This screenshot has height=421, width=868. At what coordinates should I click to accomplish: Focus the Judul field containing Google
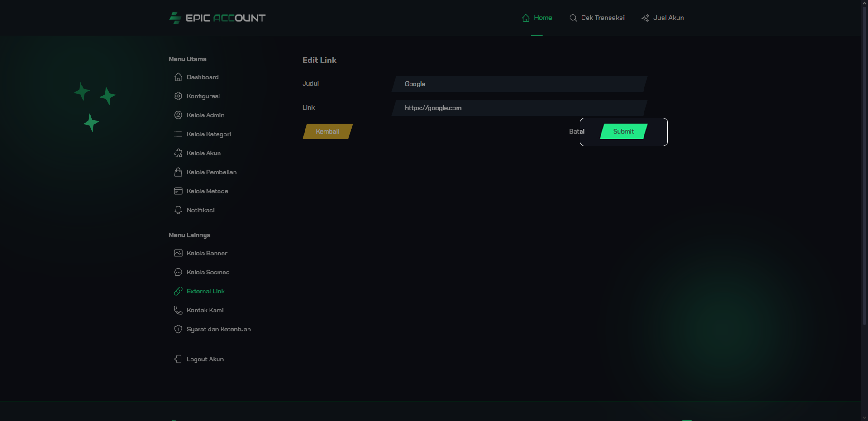click(x=520, y=84)
